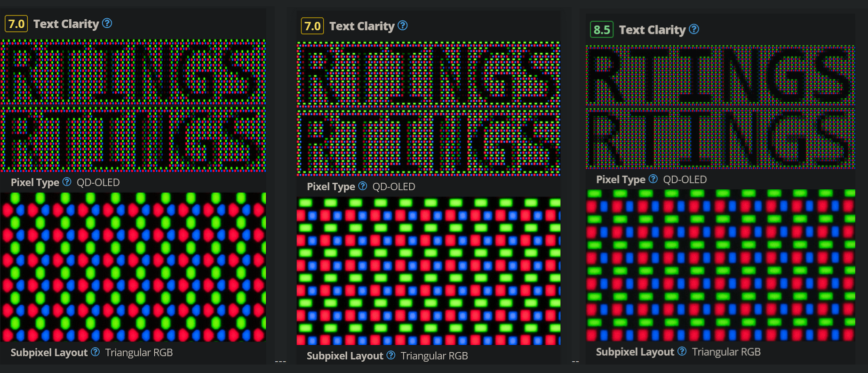868x373 pixels.
Task: Open left panel RTINGS text clarity photo
Action: point(133,105)
